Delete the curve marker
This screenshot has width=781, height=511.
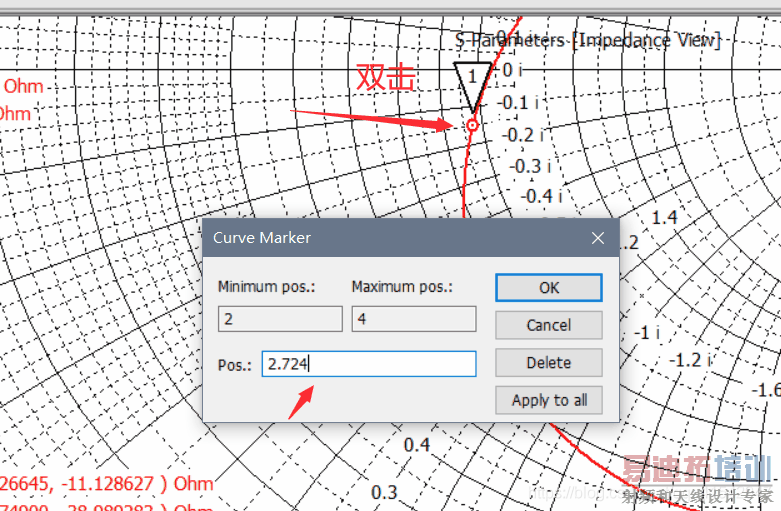[x=548, y=363]
